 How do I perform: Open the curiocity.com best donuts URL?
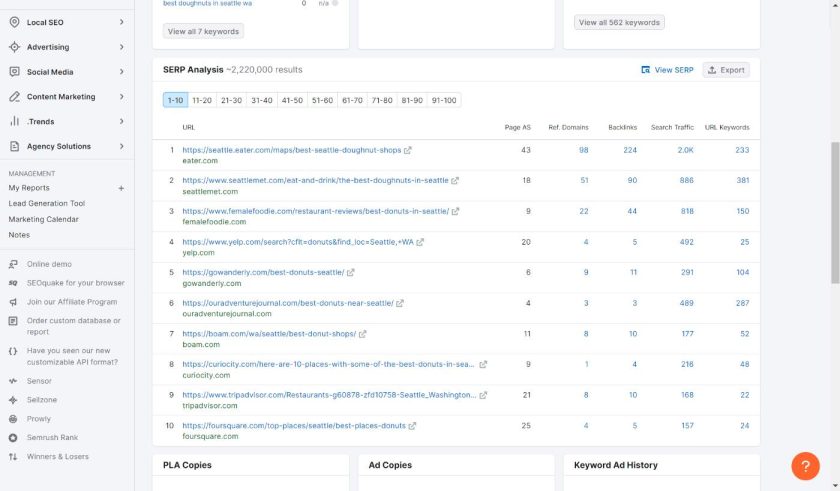[328, 364]
